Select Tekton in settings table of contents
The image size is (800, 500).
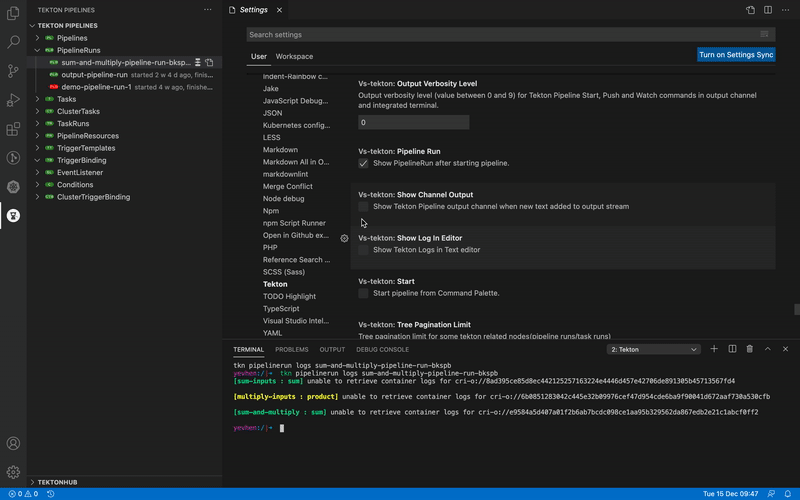pos(275,284)
